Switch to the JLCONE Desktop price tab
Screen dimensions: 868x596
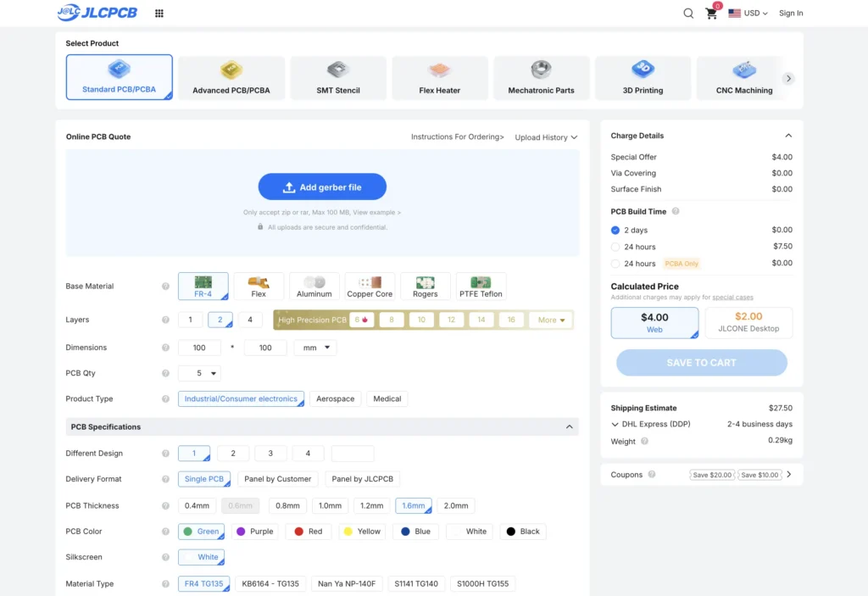click(748, 322)
